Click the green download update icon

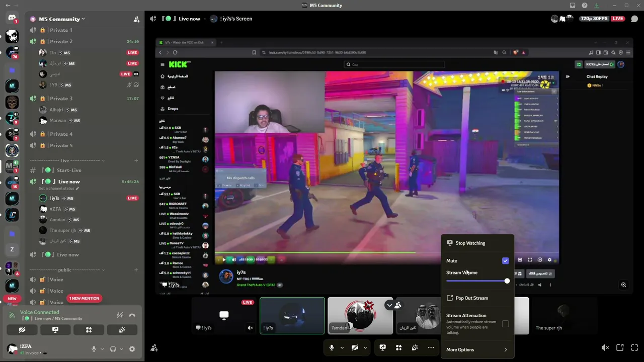click(x=597, y=6)
